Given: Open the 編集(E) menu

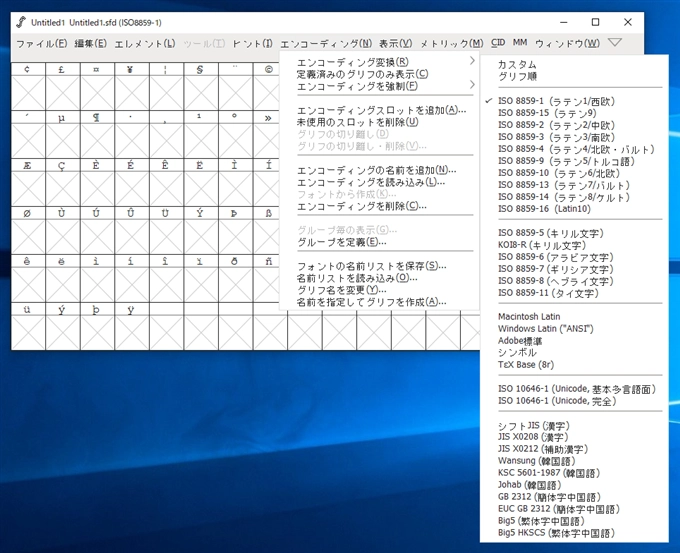Looking at the screenshot, I should pyautogui.click(x=91, y=43).
